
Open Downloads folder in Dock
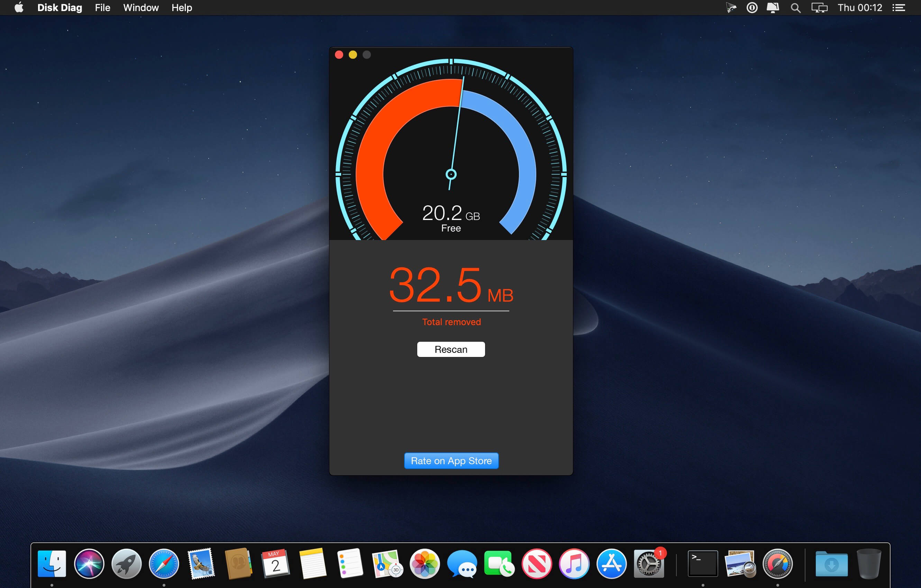click(831, 563)
